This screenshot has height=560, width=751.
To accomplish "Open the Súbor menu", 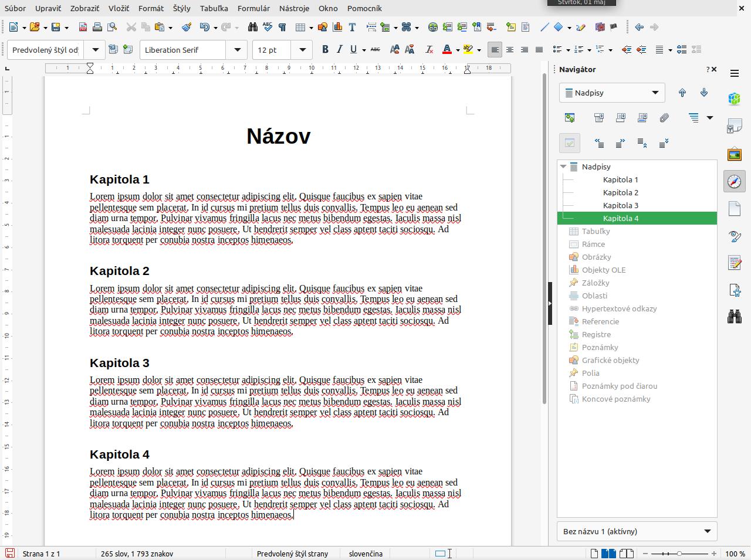I will point(15,8).
